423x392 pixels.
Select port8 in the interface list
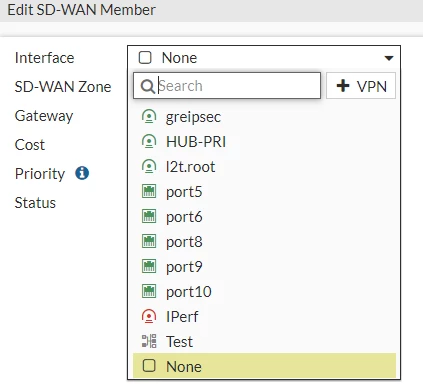pyautogui.click(x=264, y=242)
